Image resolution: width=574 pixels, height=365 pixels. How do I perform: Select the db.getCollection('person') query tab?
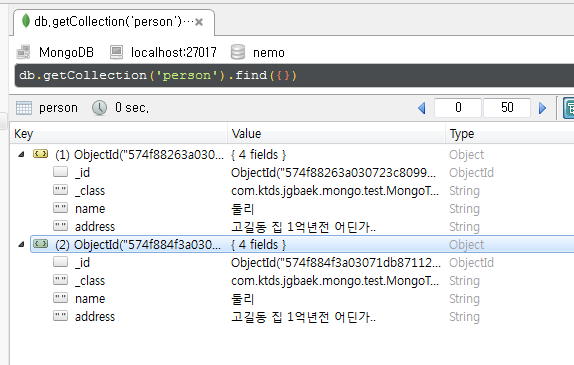[x=114, y=22]
